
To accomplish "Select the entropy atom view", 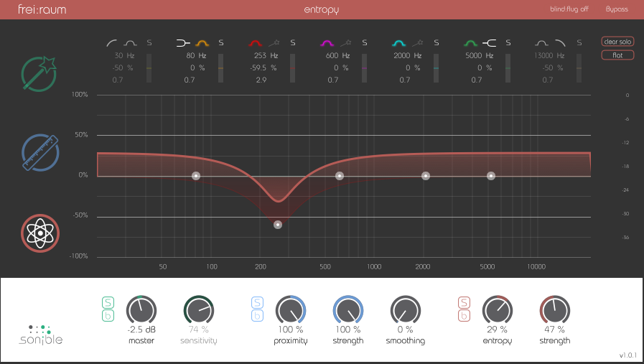I will coord(40,233).
